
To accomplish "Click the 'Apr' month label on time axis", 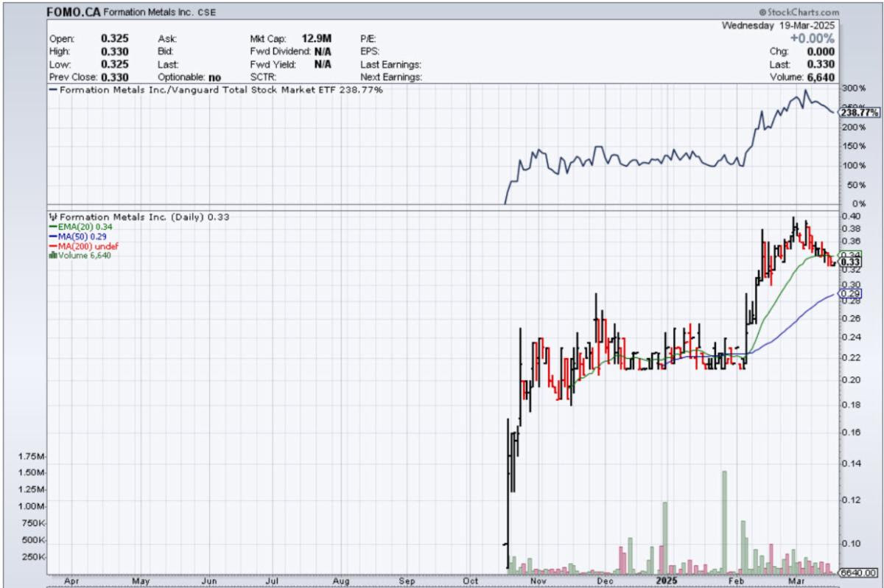I will pyautogui.click(x=72, y=581).
